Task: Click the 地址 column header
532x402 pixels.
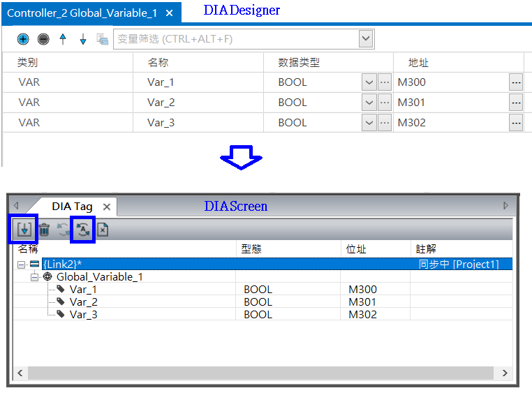Action: (x=459, y=62)
